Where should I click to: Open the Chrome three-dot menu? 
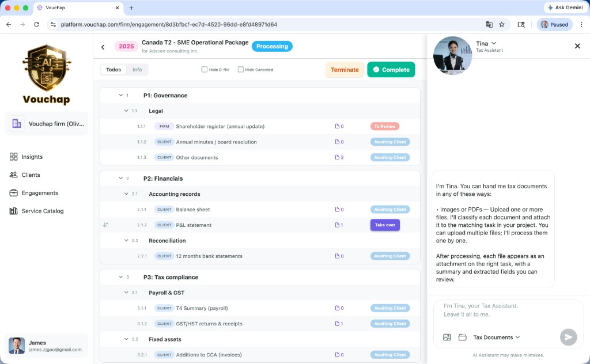[581, 24]
